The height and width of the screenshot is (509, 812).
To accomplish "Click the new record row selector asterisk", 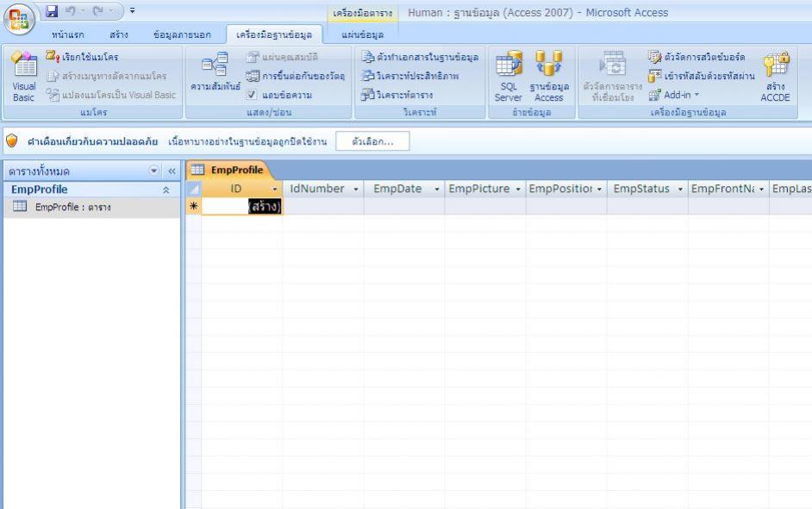I will 194,206.
